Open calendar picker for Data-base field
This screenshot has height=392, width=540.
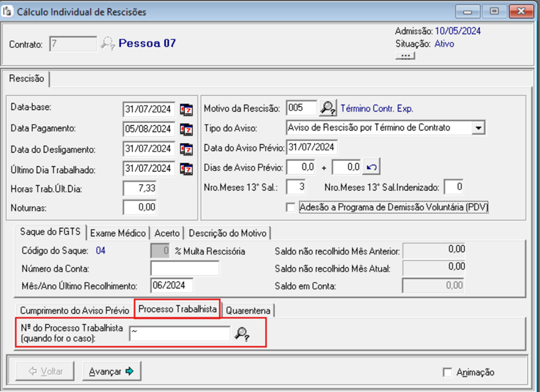(186, 110)
